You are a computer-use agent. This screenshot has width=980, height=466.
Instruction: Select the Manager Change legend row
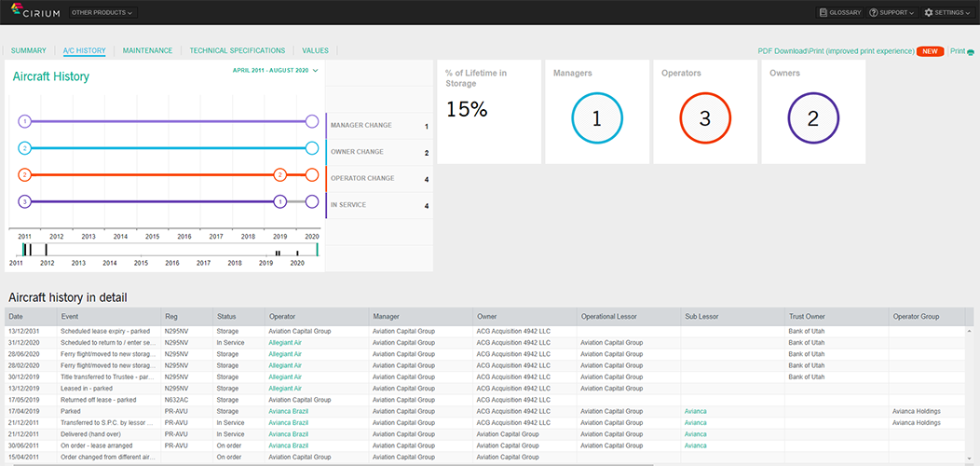pyautogui.click(x=379, y=126)
